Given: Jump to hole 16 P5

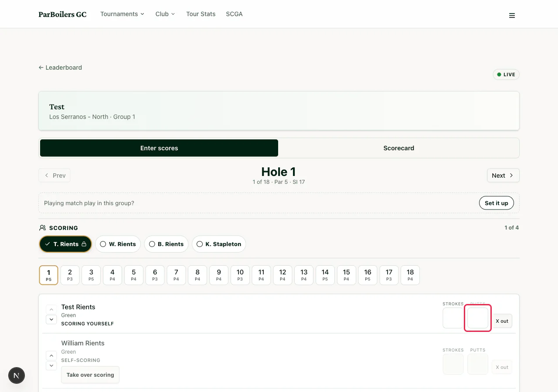Looking at the screenshot, I should coord(368,275).
